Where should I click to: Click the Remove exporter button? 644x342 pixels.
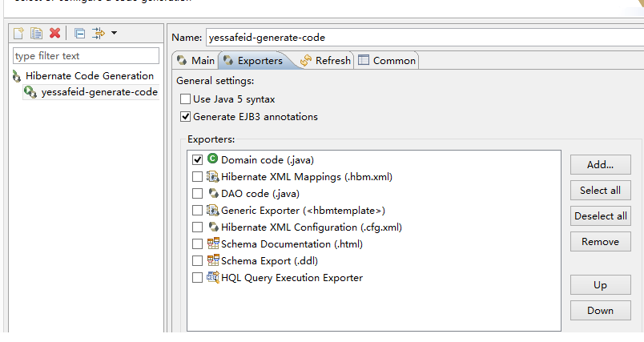point(600,242)
